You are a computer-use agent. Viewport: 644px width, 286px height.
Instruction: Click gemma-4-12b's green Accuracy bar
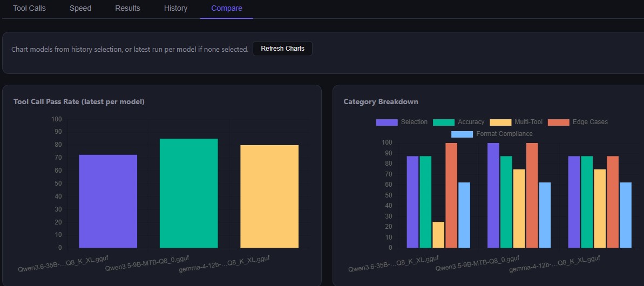pyautogui.click(x=587, y=202)
